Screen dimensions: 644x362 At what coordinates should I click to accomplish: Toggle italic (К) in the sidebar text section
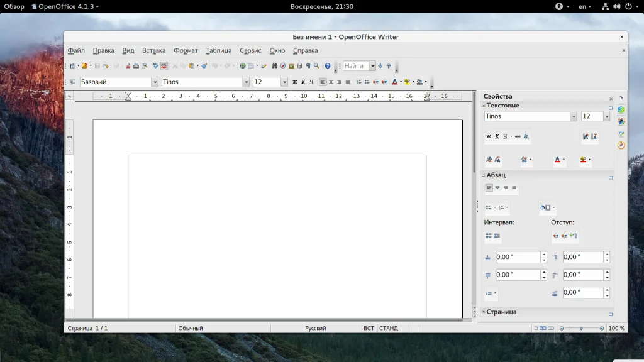[496, 136]
